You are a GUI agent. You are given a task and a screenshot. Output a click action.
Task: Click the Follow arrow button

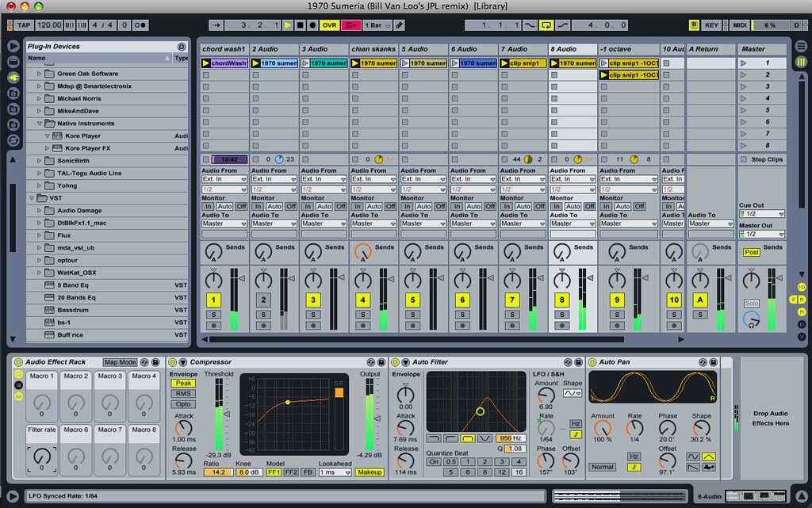[216, 25]
